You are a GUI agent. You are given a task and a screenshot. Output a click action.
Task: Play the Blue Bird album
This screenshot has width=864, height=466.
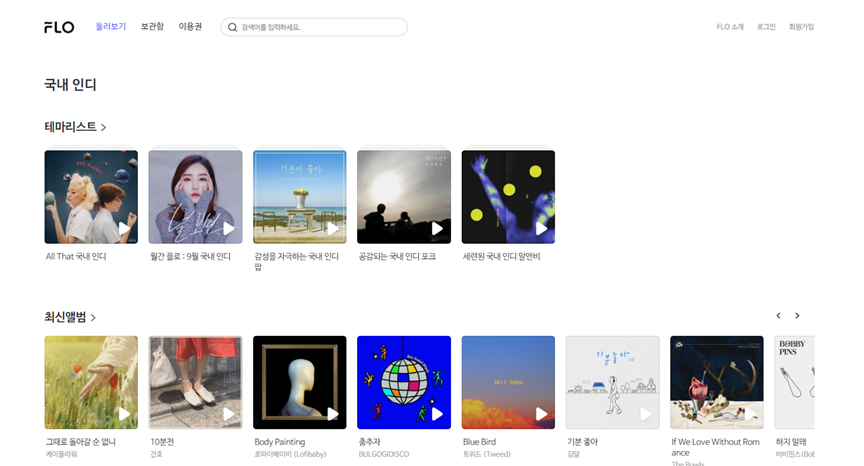(541, 414)
